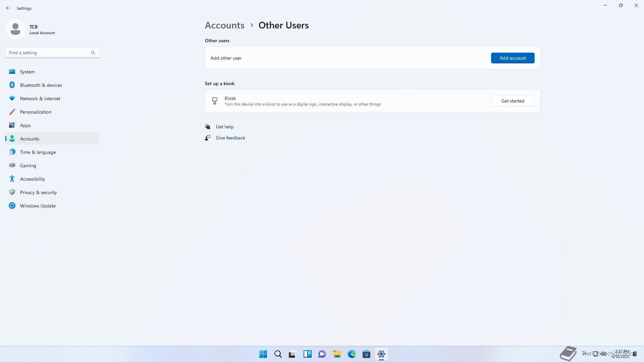
Task: Click the search magnifier in Find a setting
Action: (93, 53)
